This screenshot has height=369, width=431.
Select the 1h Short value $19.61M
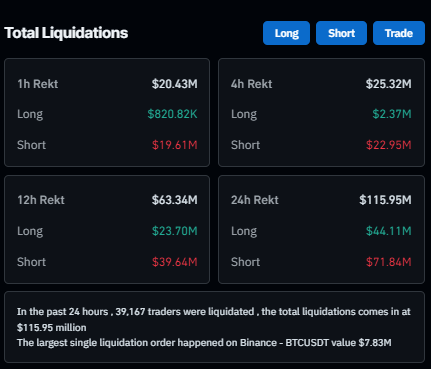tap(175, 145)
